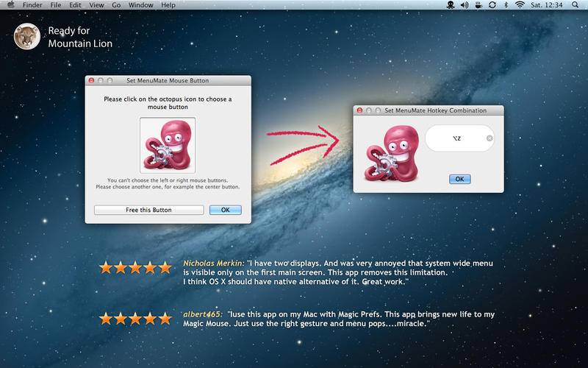Open the volume icon in menu bar
This screenshot has height=368, width=588.
click(x=465, y=5)
